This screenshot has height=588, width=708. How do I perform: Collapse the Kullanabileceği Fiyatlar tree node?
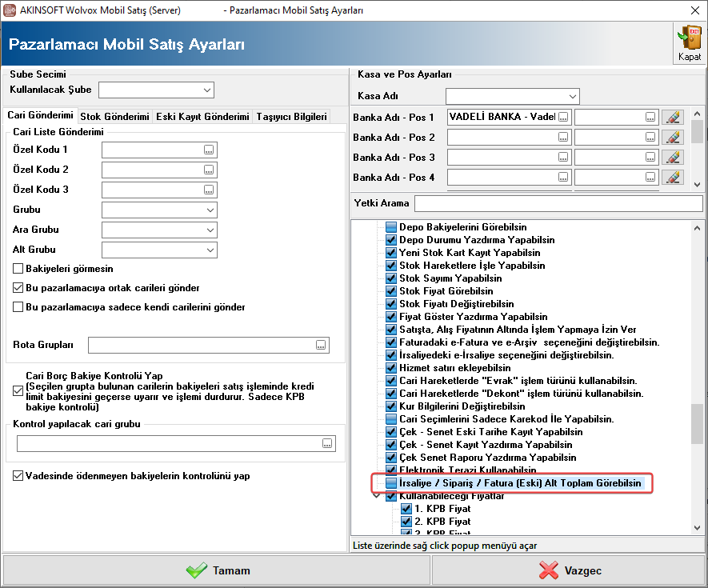pyautogui.click(x=377, y=496)
